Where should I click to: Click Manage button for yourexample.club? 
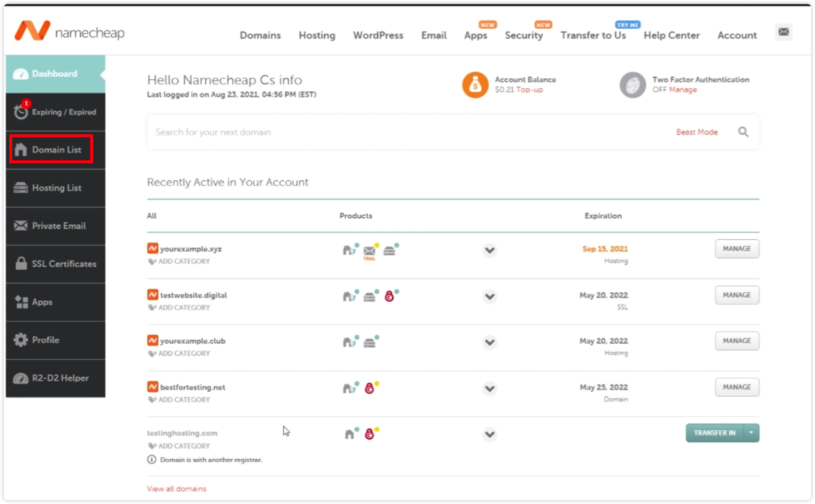[x=736, y=340]
